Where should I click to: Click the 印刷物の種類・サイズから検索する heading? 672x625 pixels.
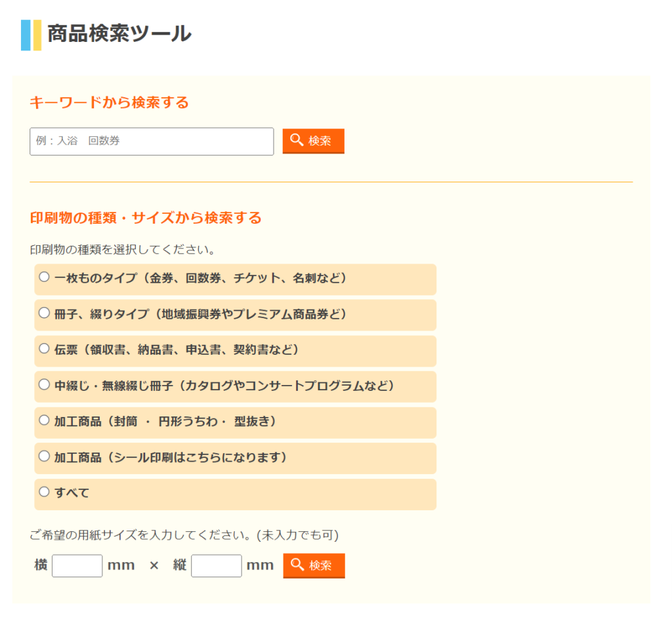146,218
